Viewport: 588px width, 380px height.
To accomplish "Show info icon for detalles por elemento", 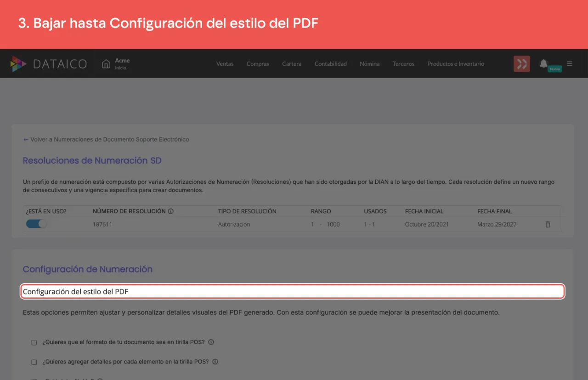I will [x=215, y=362].
